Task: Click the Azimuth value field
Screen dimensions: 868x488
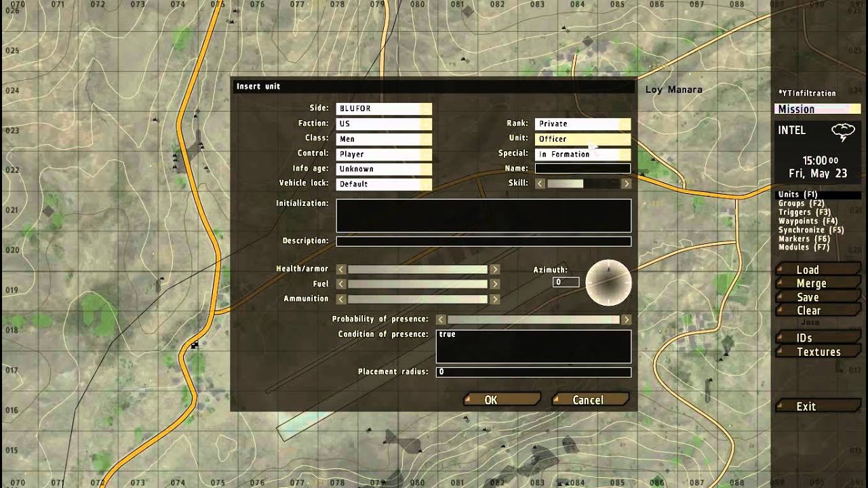Action: [566, 282]
